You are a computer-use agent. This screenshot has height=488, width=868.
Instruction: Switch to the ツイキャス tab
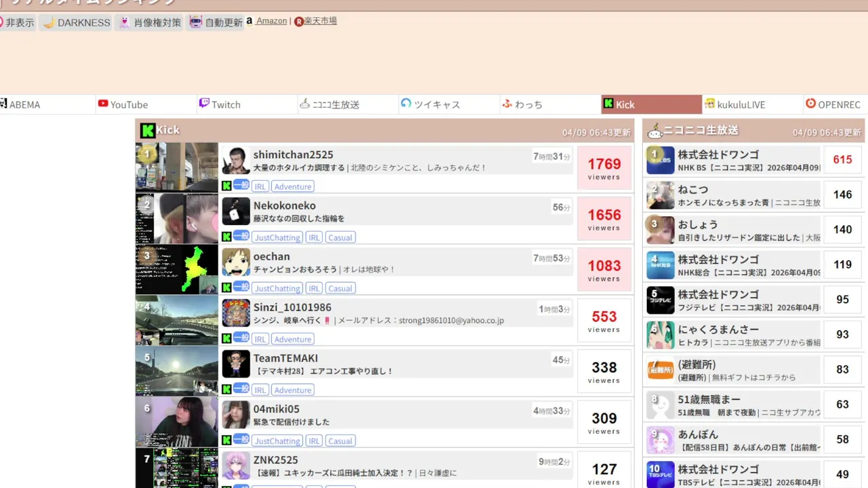449,104
